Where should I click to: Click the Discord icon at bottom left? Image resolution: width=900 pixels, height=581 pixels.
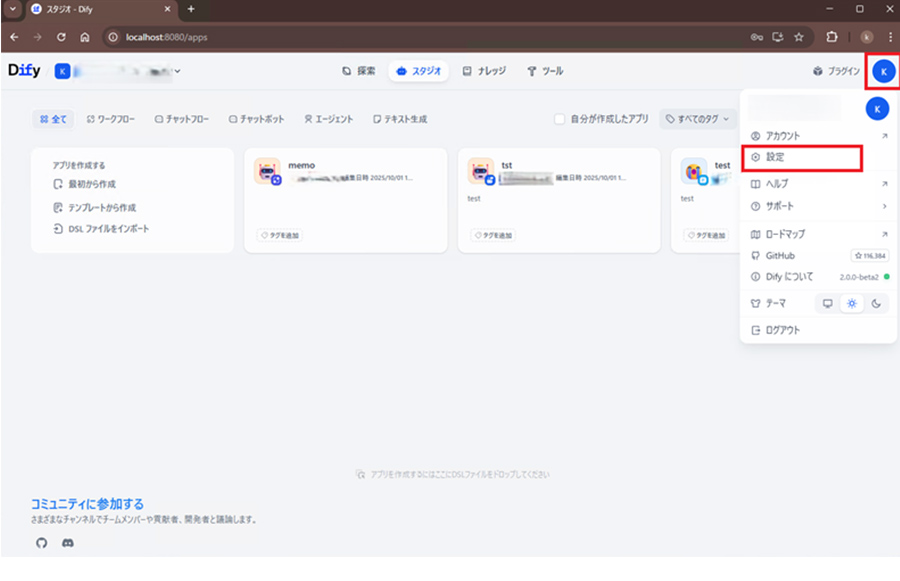(x=68, y=543)
